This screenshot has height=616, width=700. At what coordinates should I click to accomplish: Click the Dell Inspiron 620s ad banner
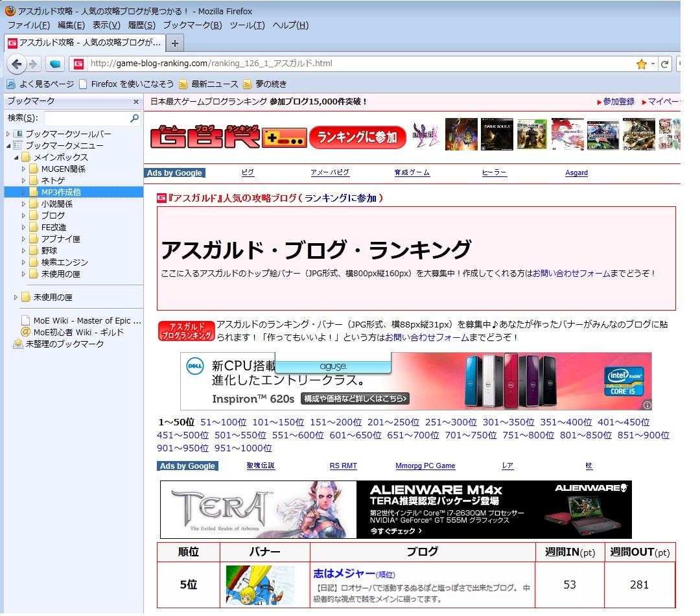[415, 381]
